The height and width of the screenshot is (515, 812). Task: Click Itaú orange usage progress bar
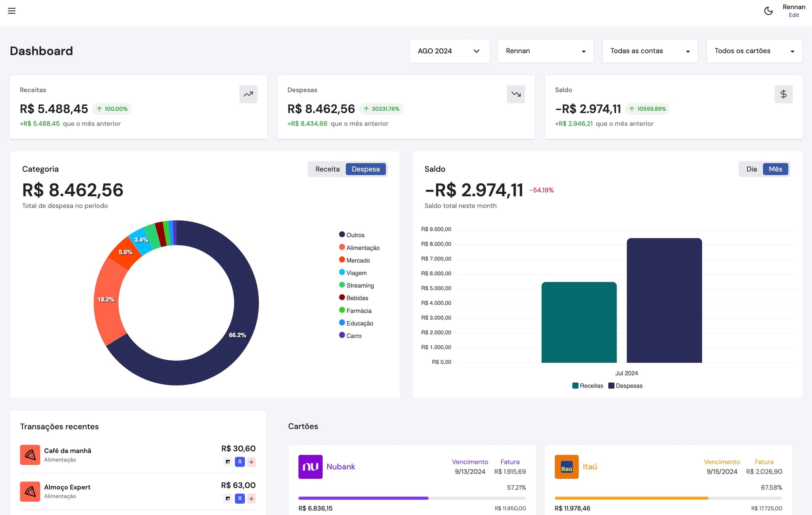668,498
